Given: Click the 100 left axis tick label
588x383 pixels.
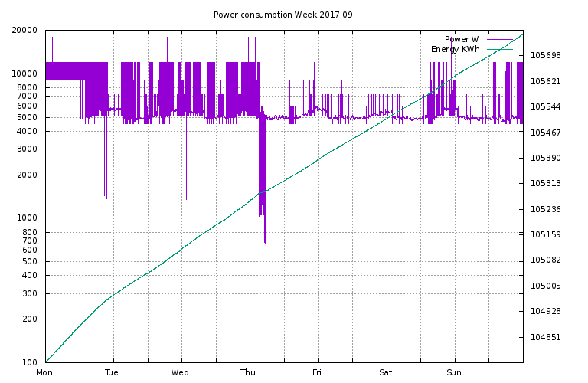Looking at the screenshot, I should point(30,362).
